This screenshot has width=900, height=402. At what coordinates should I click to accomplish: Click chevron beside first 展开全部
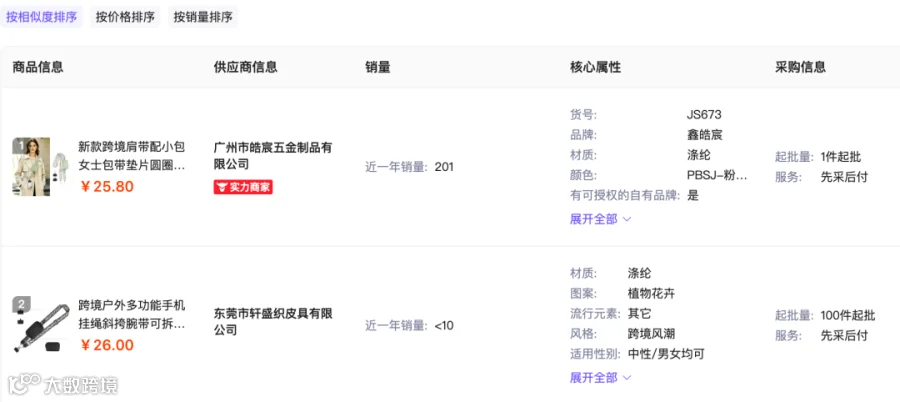point(627,219)
